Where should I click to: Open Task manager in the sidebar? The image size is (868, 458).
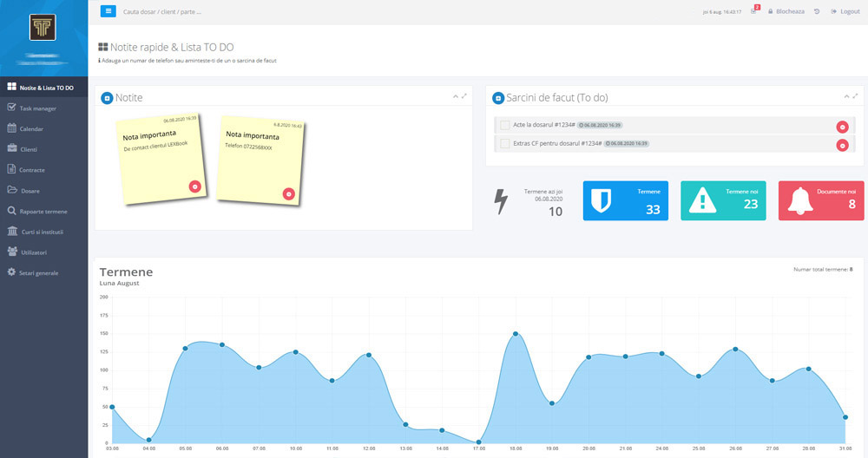37,108
